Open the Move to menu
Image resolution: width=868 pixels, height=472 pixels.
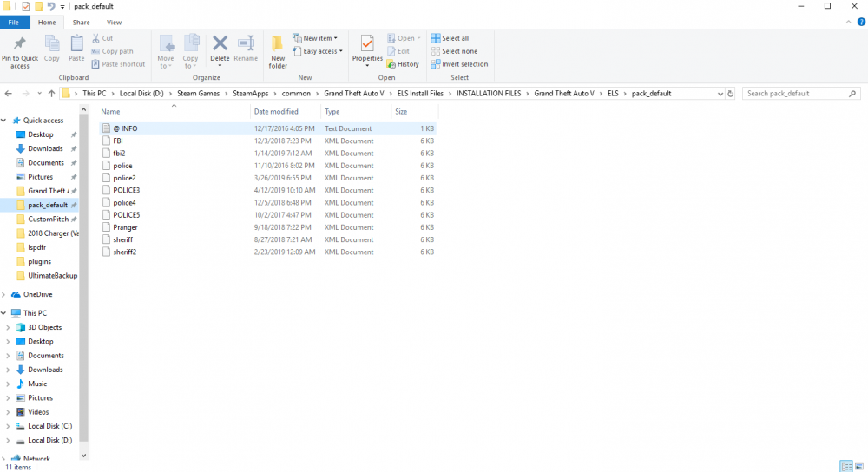pyautogui.click(x=166, y=51)
